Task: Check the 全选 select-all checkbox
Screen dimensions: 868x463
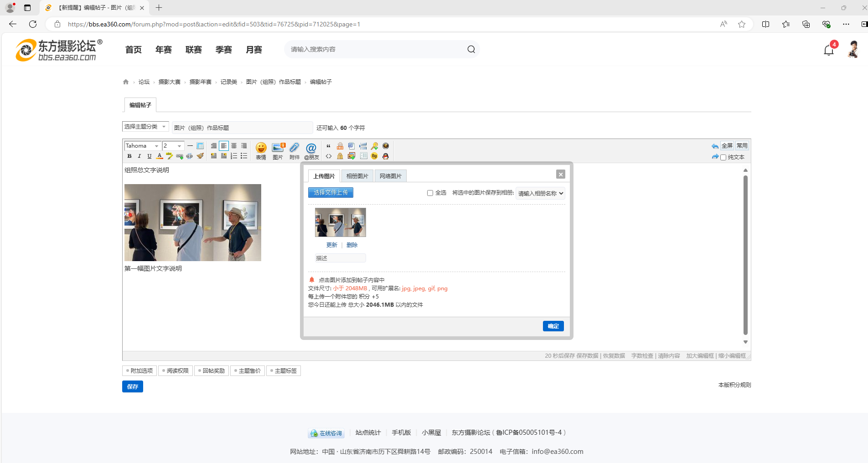Action: point(430,193)
